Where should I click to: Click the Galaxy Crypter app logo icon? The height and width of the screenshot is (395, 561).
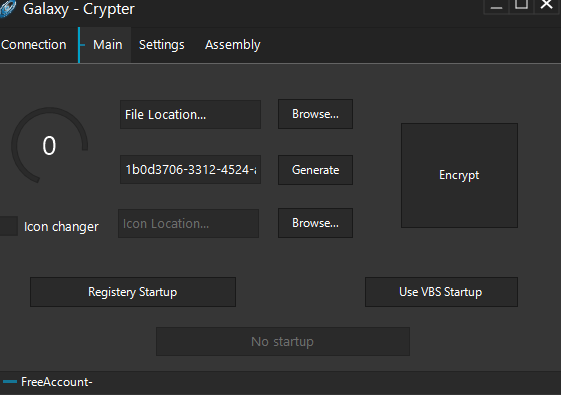click(7, 8)
